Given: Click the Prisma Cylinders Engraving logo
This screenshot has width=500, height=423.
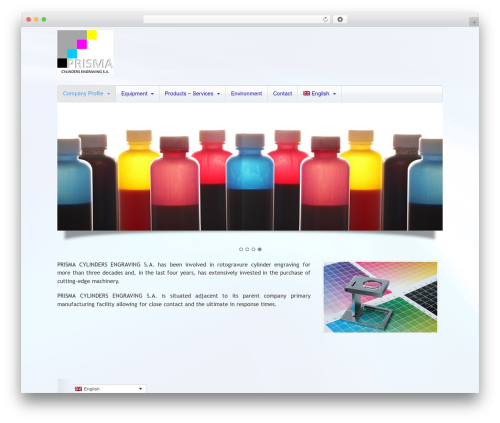Looking at the screenshot, I should 85,52.
